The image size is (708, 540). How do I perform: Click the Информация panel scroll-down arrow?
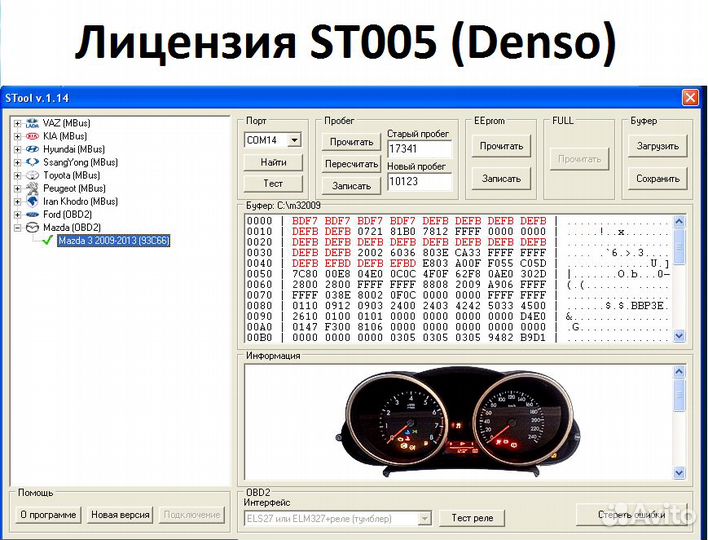pos(679,473)
